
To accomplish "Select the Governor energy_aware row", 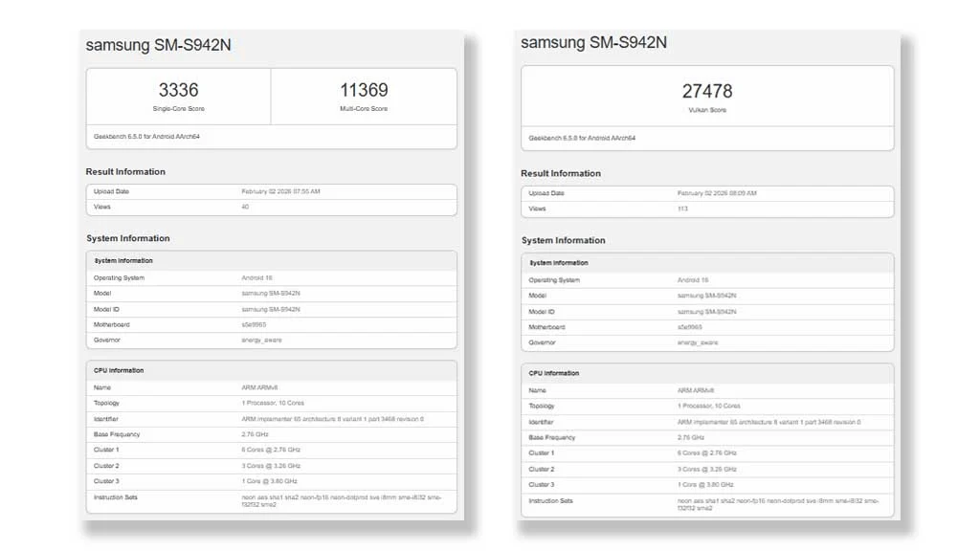I will [x=271, y=340].
